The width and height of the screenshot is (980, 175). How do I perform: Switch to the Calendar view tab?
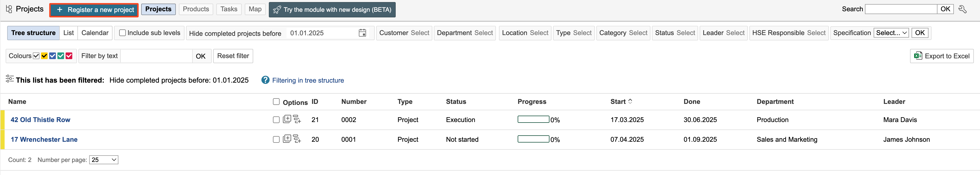(95, 33)
